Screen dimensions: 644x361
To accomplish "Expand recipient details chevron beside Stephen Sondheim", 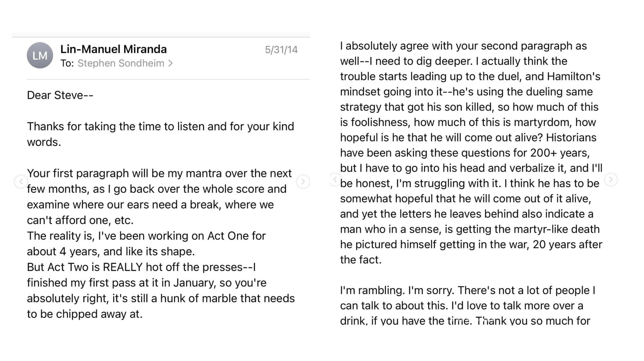I will [171, 63].
